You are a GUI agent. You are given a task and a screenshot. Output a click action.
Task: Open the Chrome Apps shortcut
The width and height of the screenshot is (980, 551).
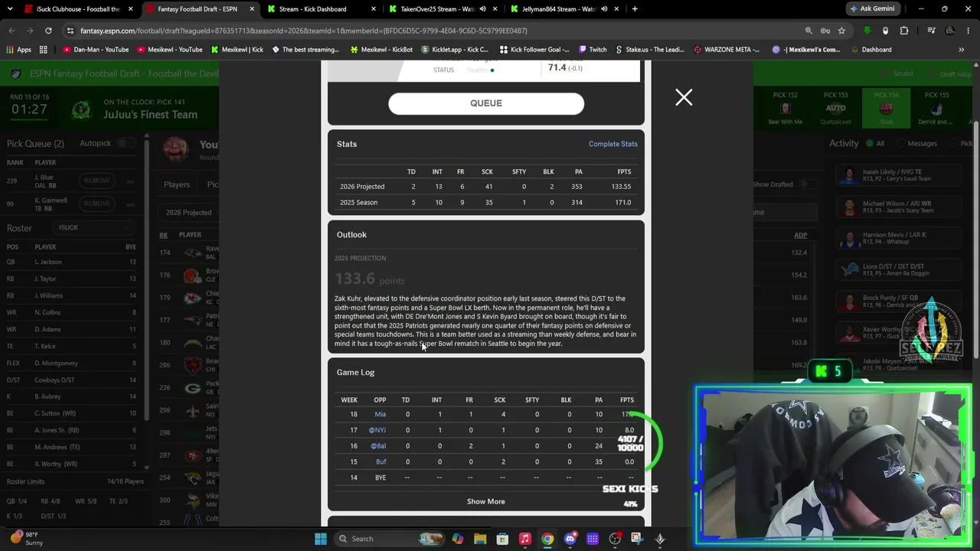pyautogui.click(x=18, y=50)
